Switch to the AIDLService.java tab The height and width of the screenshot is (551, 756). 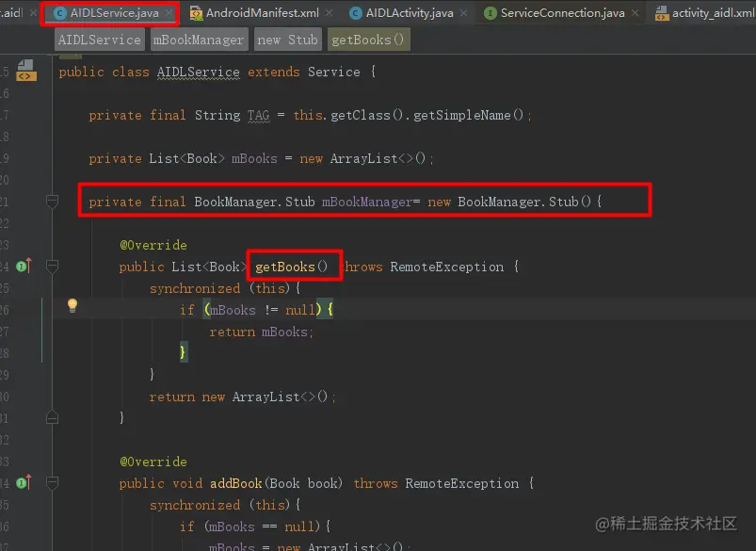coord(109,13)
